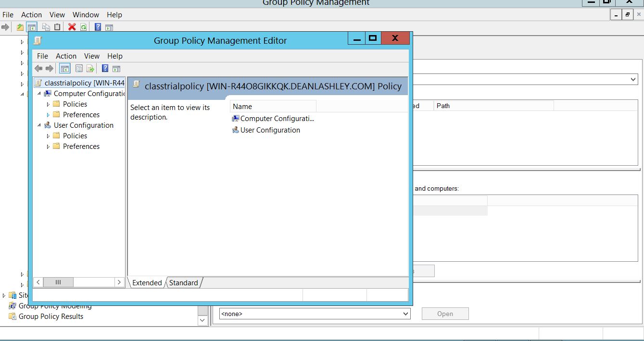644x341 pixels.
Task: Select Policies folder under Computer Configuration
Action: [x=75, y=104]
